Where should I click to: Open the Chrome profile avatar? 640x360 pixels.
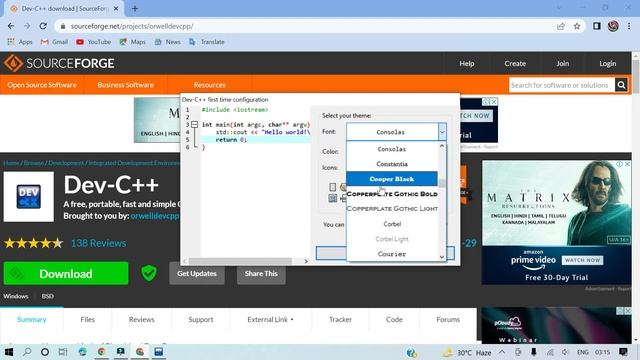[x=613, y=26]
